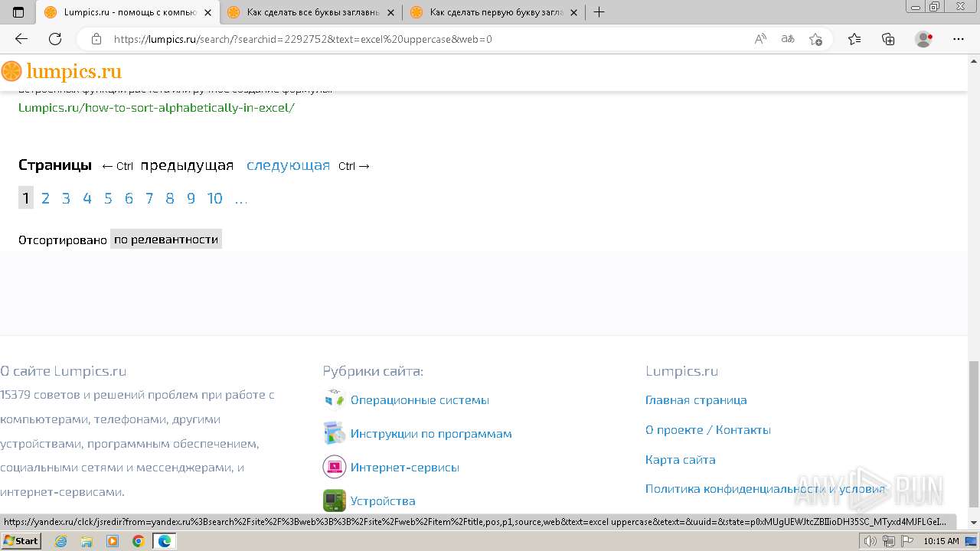Screen dimensions: 980x551
Task: Go to results page 6
Action: 129,199
